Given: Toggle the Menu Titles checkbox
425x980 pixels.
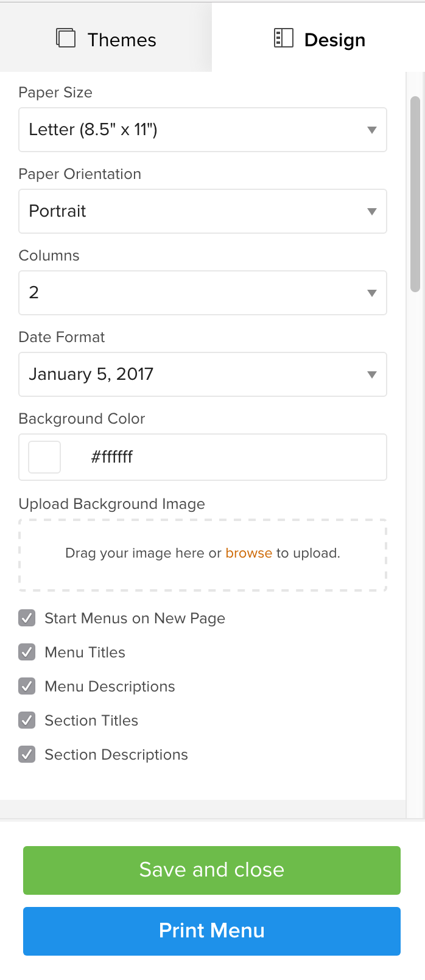Looking at the screenshot, I should click(x=27, y=653).
